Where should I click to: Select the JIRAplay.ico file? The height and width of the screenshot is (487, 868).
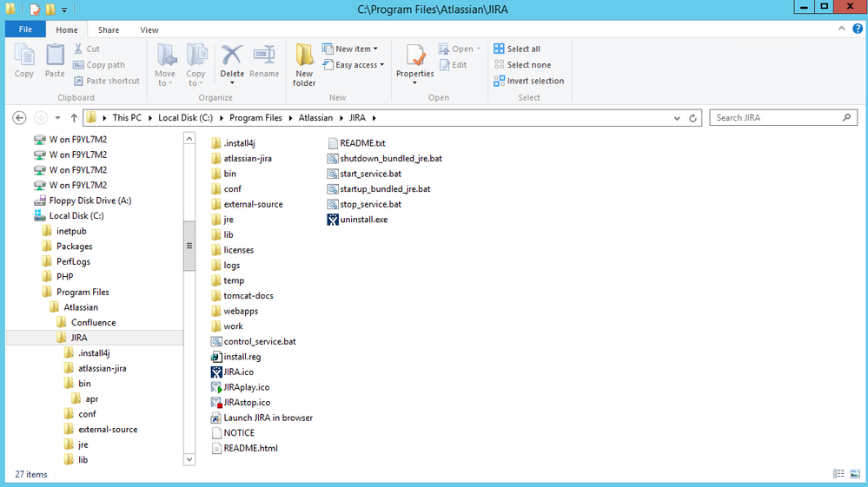tap(241, 387)
